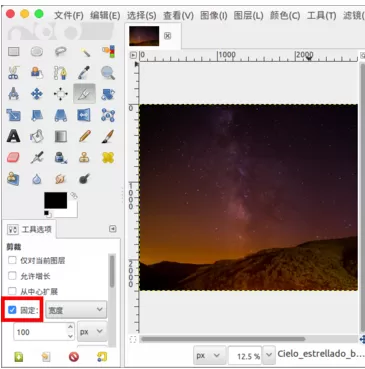Select the Text tool
This screenshot has height=369, width=365.
[14, 136]
